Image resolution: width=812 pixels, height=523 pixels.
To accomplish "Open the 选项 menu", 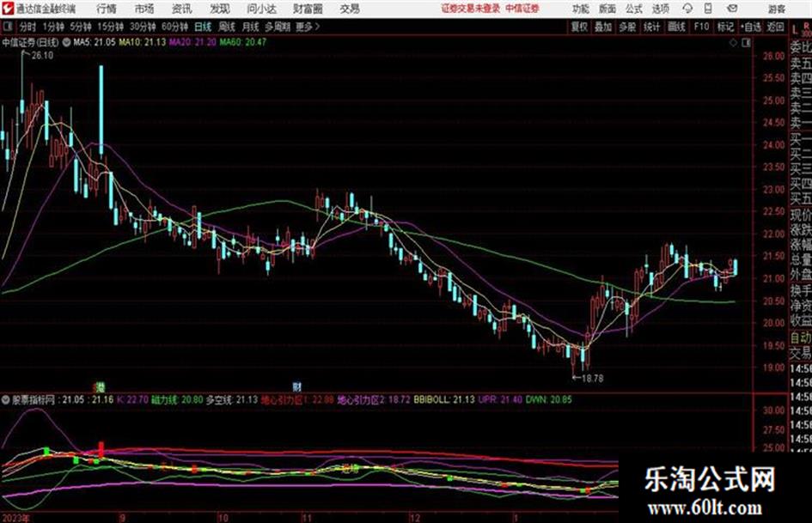I will [x=661, y=9].
